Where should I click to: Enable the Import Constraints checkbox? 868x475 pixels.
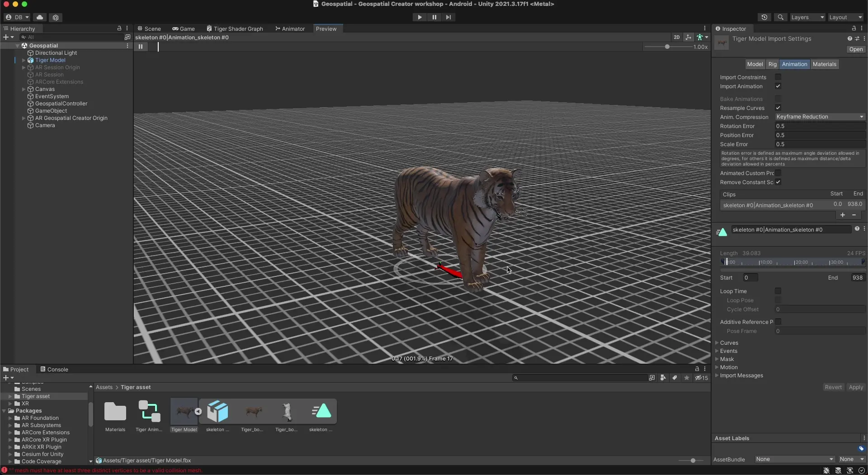779,77
